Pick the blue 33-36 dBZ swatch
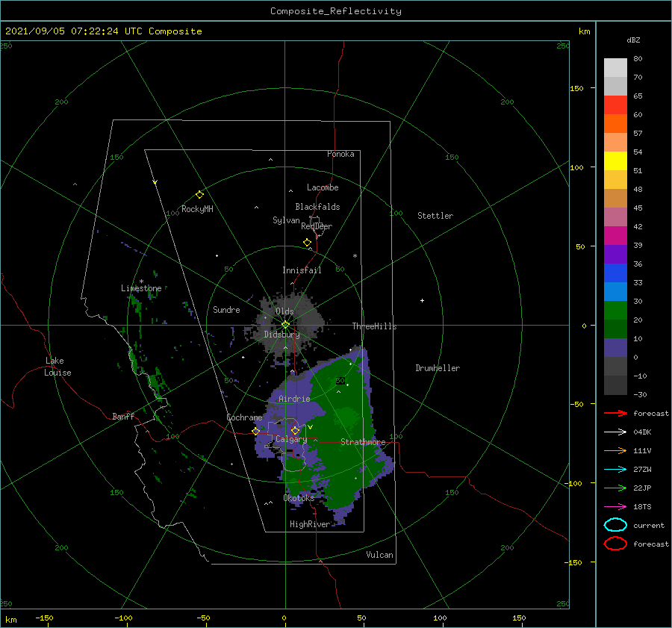Viewport: 672px width, 628px height. coord(615,273)
